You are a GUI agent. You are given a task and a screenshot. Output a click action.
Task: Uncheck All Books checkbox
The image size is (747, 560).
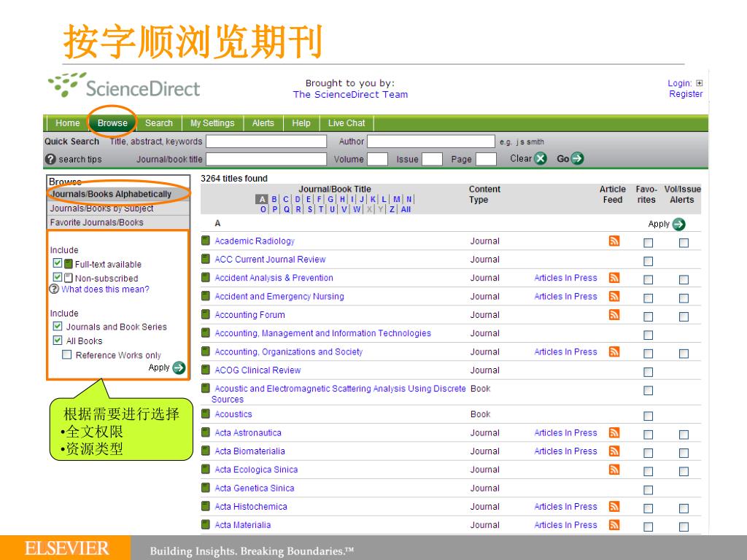pos(57,340)
